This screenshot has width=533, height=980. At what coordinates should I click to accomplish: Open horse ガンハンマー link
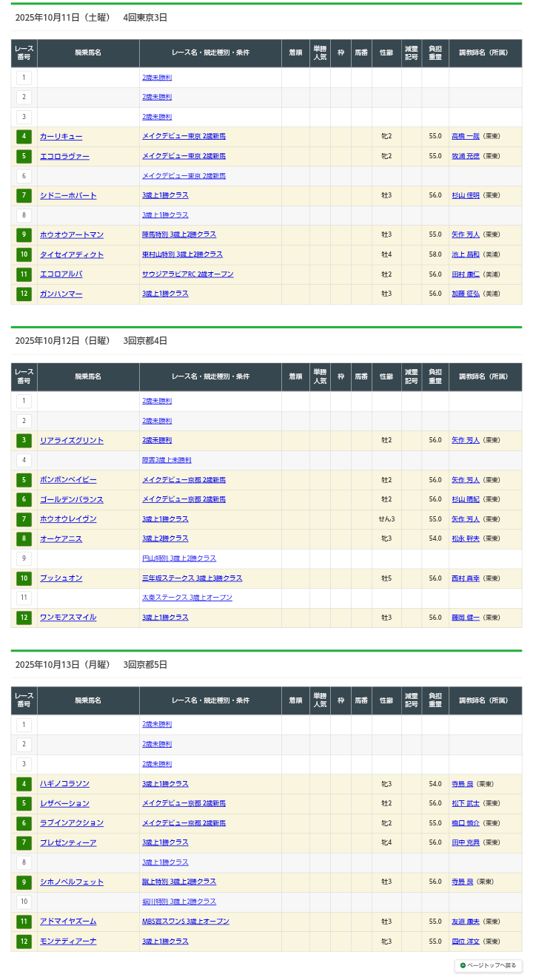[61, 294]
